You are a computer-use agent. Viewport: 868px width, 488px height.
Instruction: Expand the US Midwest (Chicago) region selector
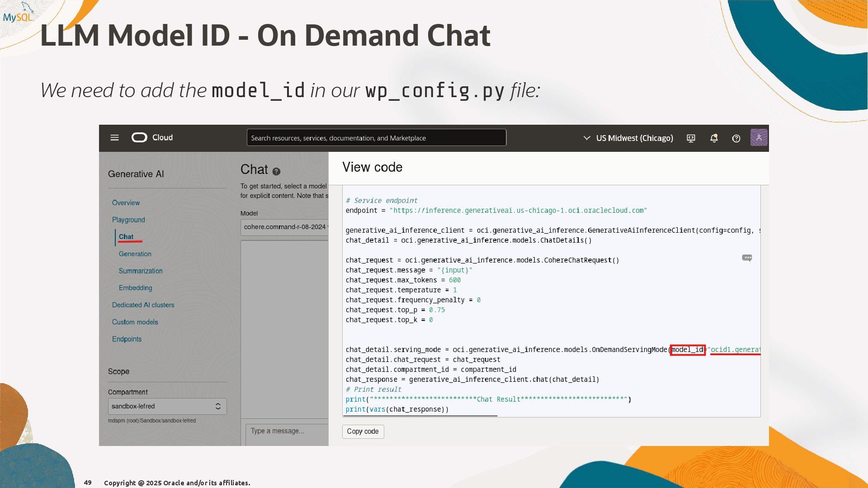click(x=628, y=138)
